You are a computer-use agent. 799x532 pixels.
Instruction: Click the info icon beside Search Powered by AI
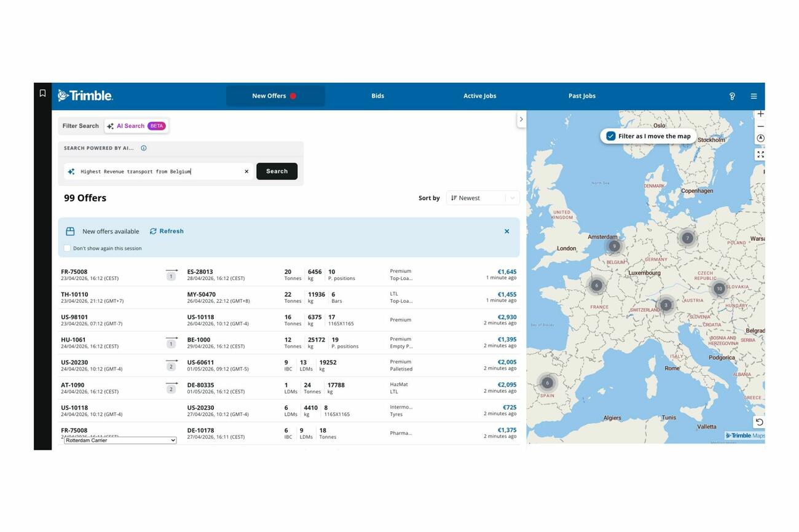point(144,148)
